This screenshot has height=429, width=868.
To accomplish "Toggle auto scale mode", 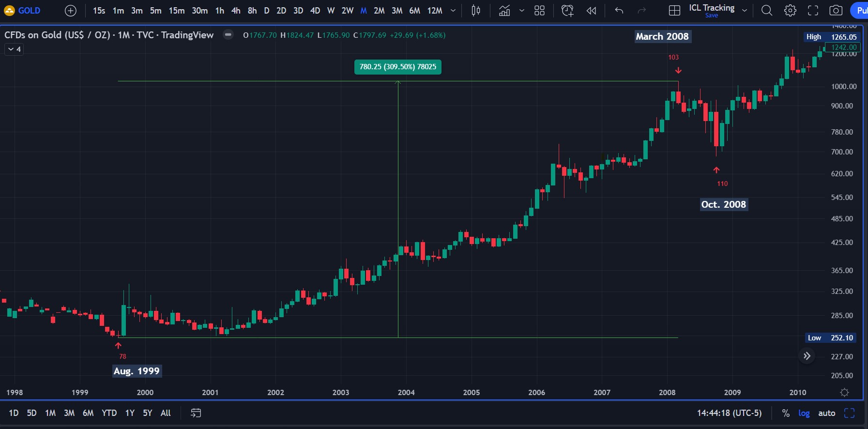I will click(827, 413).
